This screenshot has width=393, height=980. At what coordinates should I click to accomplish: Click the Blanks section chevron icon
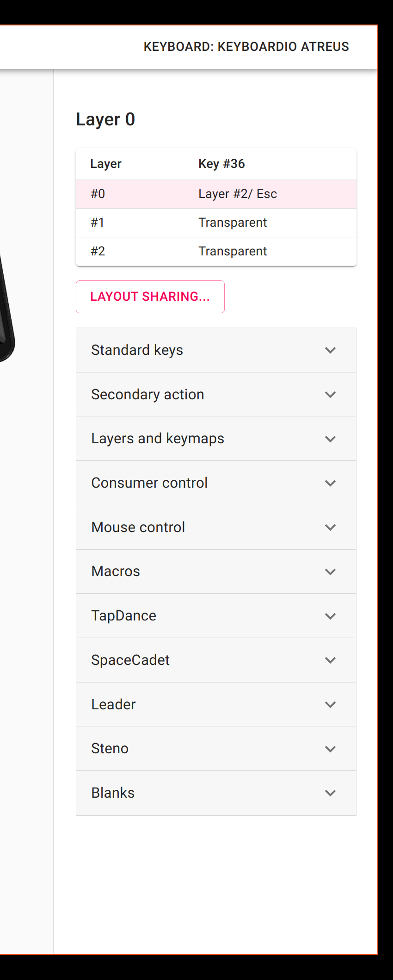[x=330, y=793]
